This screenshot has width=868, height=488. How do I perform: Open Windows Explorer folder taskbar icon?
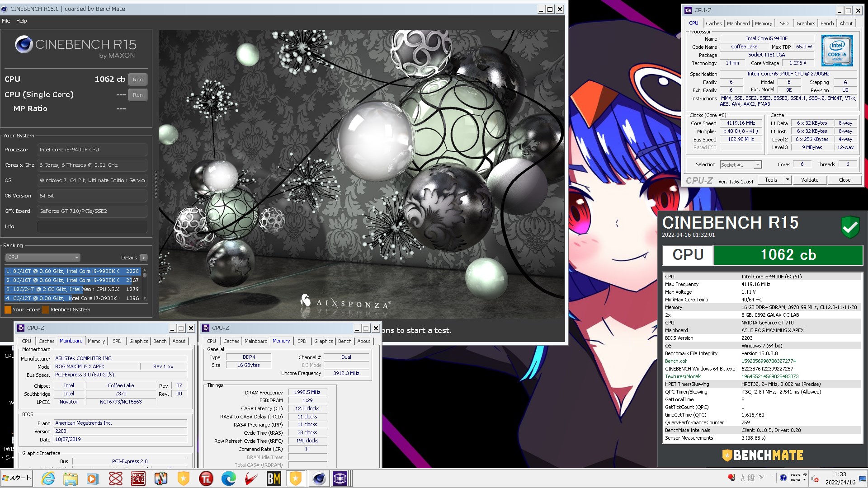[71, 479]
